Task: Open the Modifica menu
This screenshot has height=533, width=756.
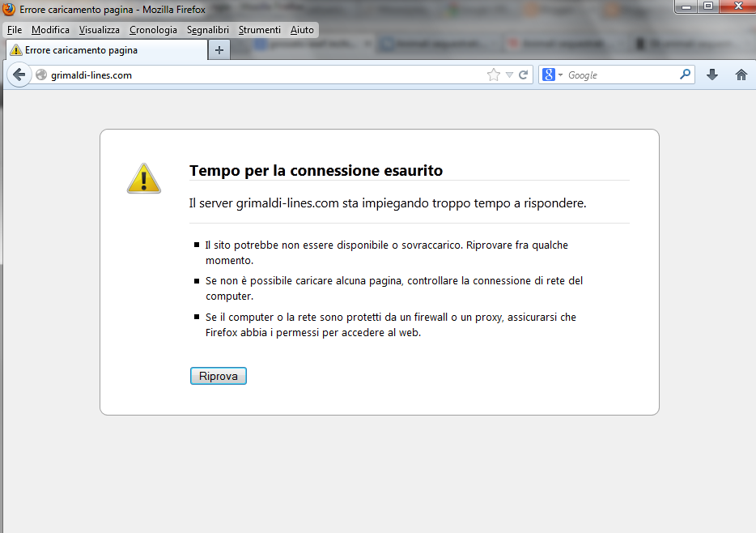Action: point(51,30)
